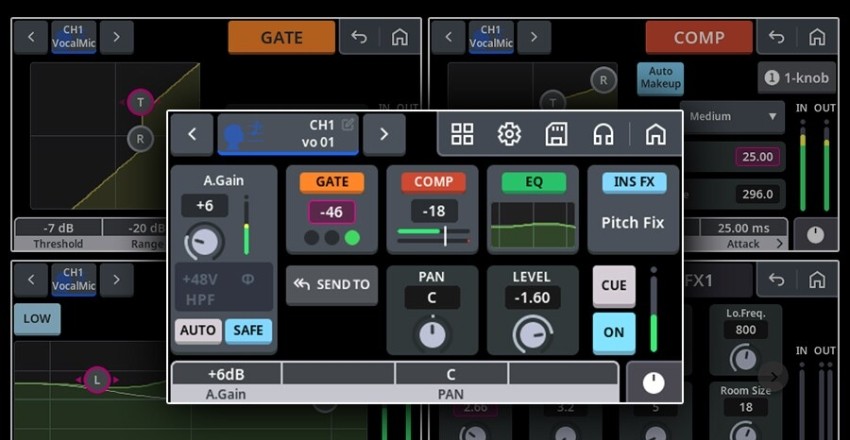Go home from the CH1 vo 01 panel
This screenshot has height=440, width=850.
click(x=655, y=134)
